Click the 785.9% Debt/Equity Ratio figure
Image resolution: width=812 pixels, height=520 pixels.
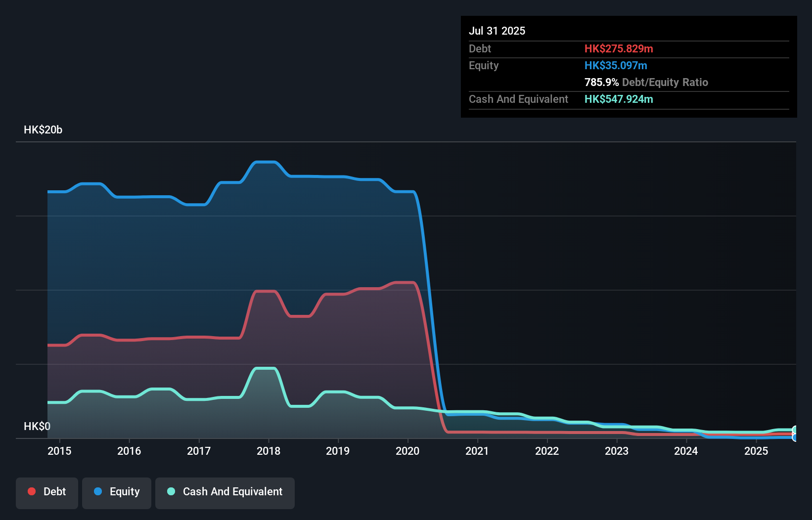tap(646, 82)
